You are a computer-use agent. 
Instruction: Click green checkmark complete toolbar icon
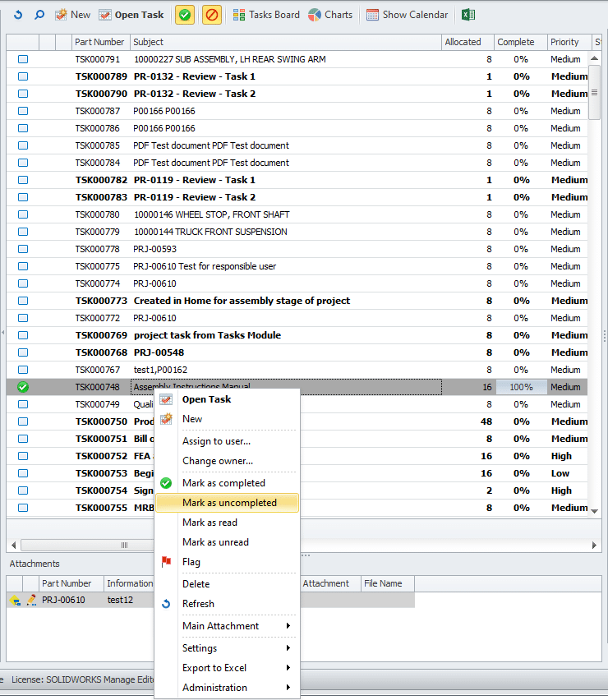pos(185,15)
